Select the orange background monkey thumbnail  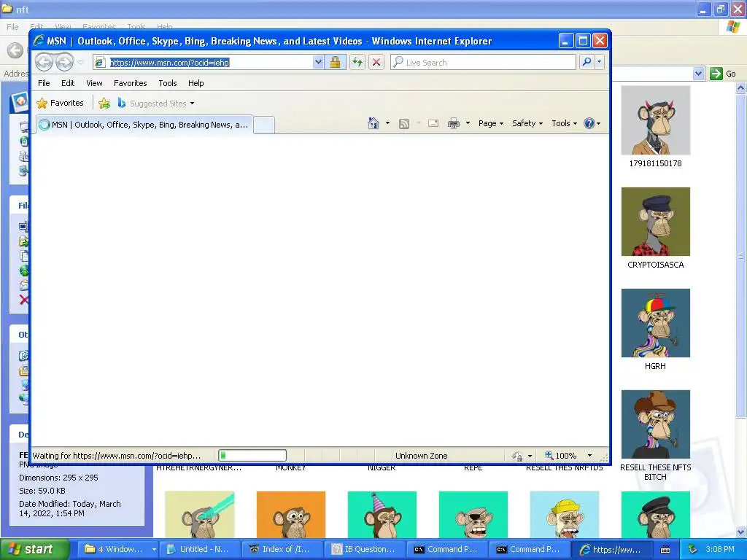click(x=290, y=515)
